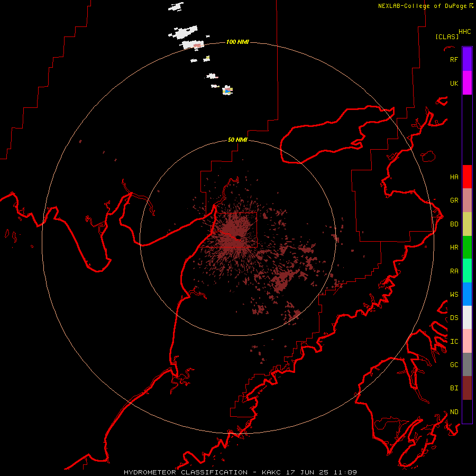Click the [CLAS] units label
This screenshot has width=476, height=476.
(x=447, y=36)
